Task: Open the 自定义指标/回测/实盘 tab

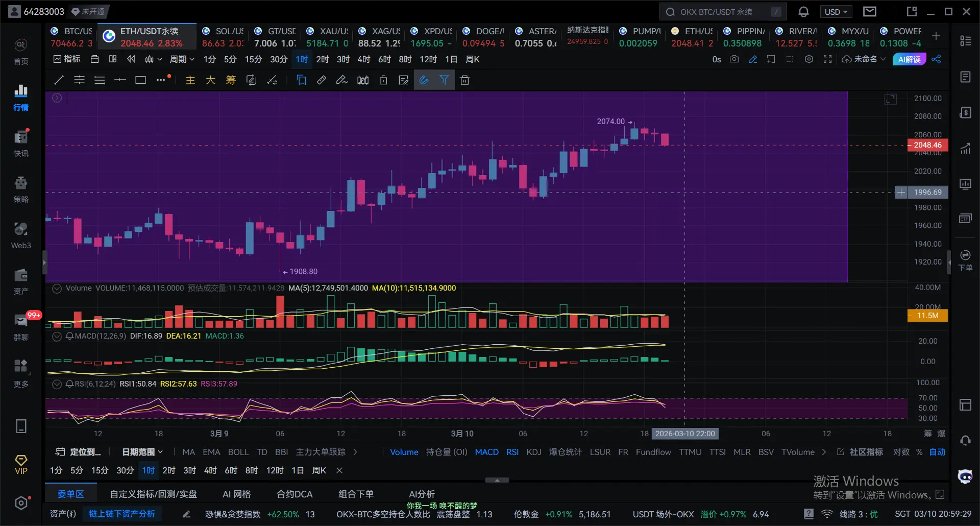Action: (153, 494)
